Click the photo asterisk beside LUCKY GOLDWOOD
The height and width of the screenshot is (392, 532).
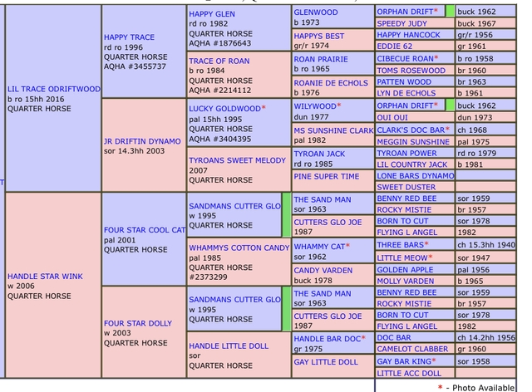(264, 109)
